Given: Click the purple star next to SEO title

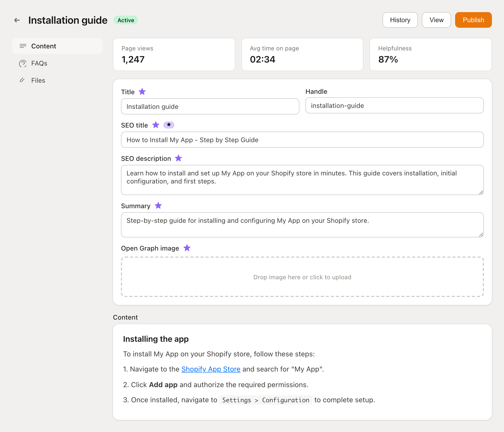Looking at the screenshot, I should coord(156,125).
